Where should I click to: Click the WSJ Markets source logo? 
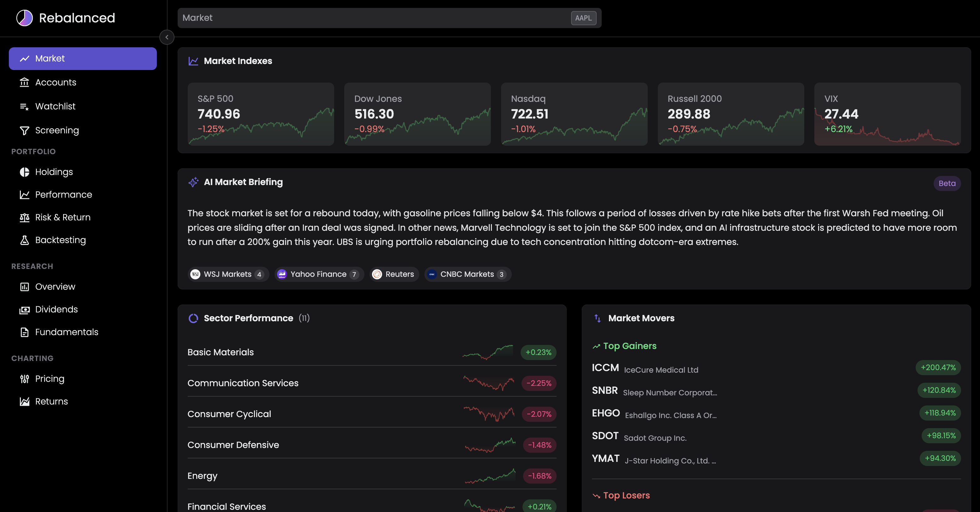coord(195,274)
